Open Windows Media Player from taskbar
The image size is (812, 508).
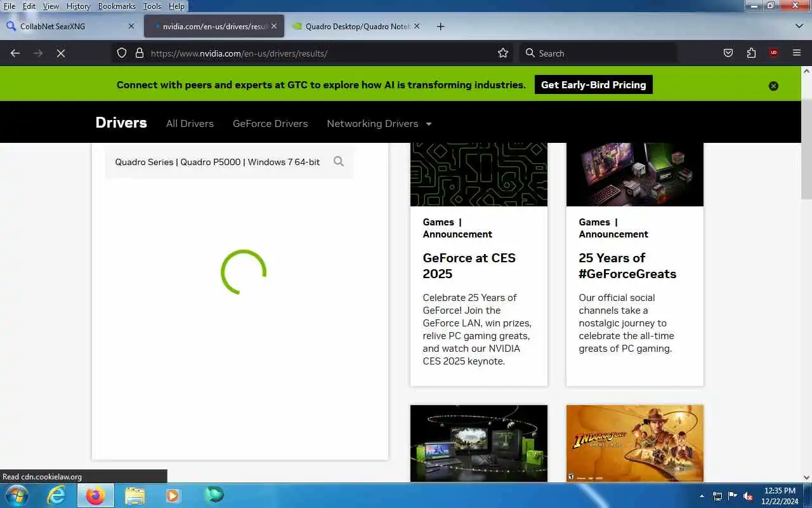[173, 495]
